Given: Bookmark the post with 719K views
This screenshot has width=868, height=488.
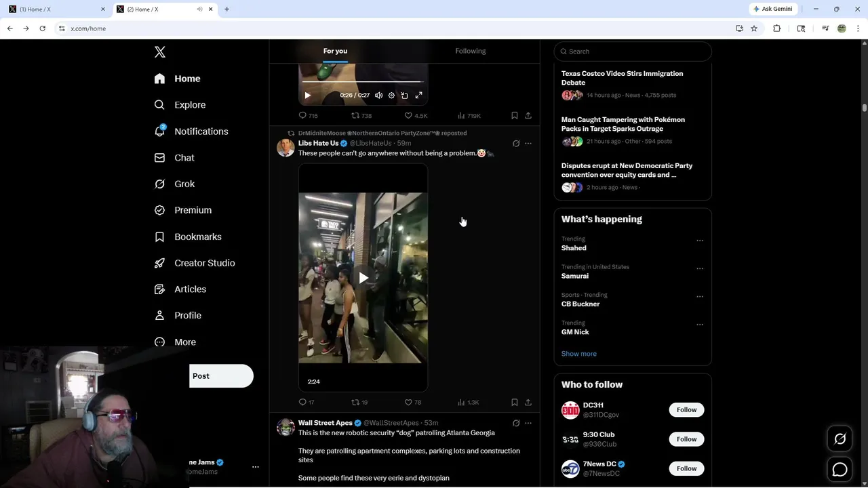Looking at the screenshot, I should pyautogui.click(x=515, y=116).
